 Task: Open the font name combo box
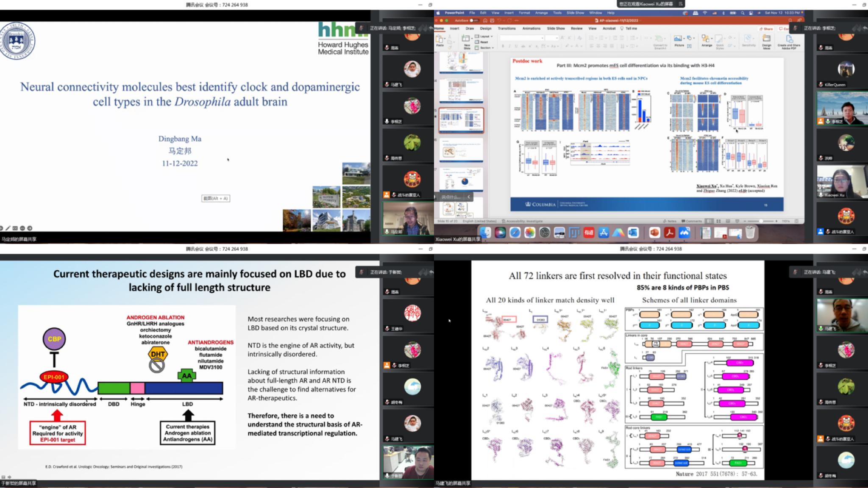pos(522,38)
